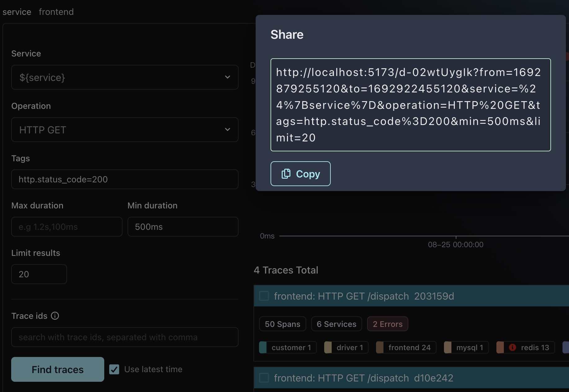Click the 4 Traces Total heading
Screen dimensions: 569x392
point(286,270)
